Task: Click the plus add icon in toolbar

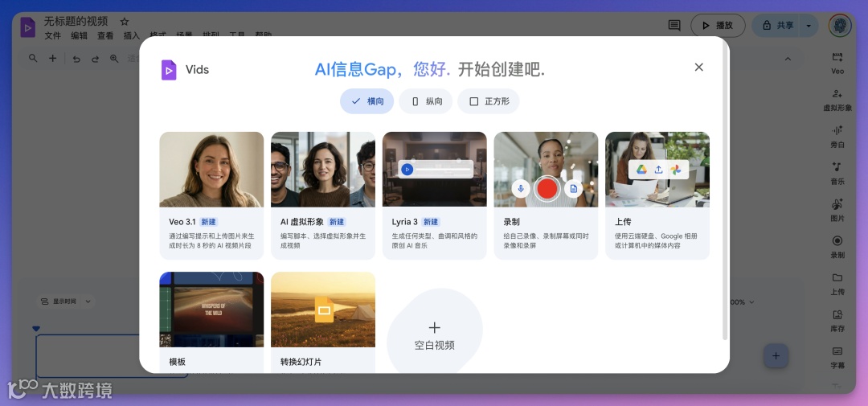Action: (x=52, y=58)
